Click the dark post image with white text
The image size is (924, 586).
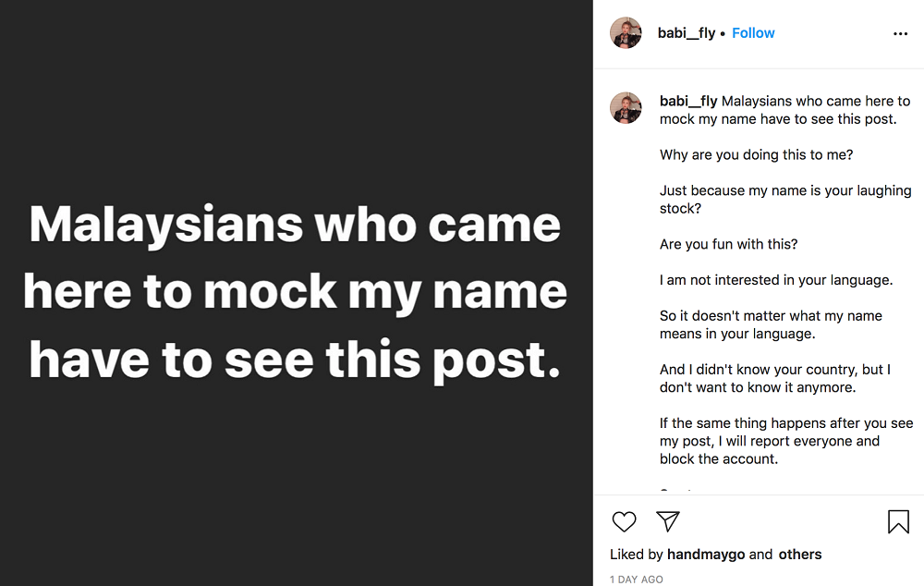point(296,293)
